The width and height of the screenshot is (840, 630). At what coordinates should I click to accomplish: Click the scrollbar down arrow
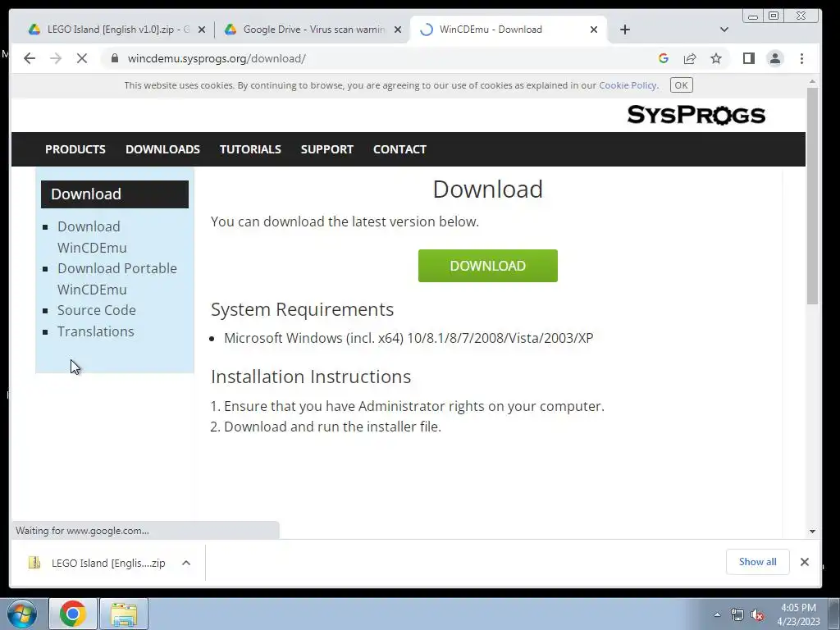click(x=812, y=532)
